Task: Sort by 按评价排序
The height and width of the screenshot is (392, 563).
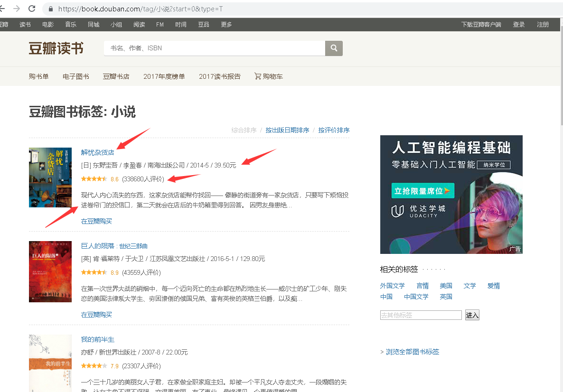Action: [334, 130]
